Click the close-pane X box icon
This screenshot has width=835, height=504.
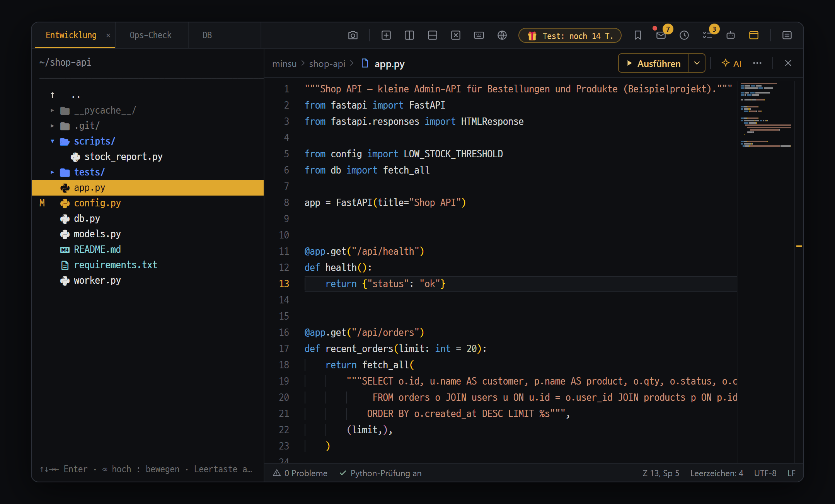[455, 35]
